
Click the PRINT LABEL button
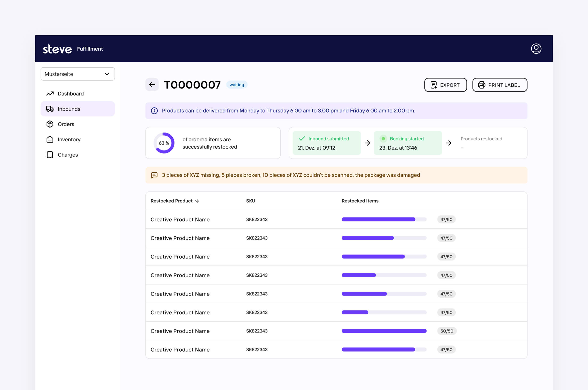[499, 85]
